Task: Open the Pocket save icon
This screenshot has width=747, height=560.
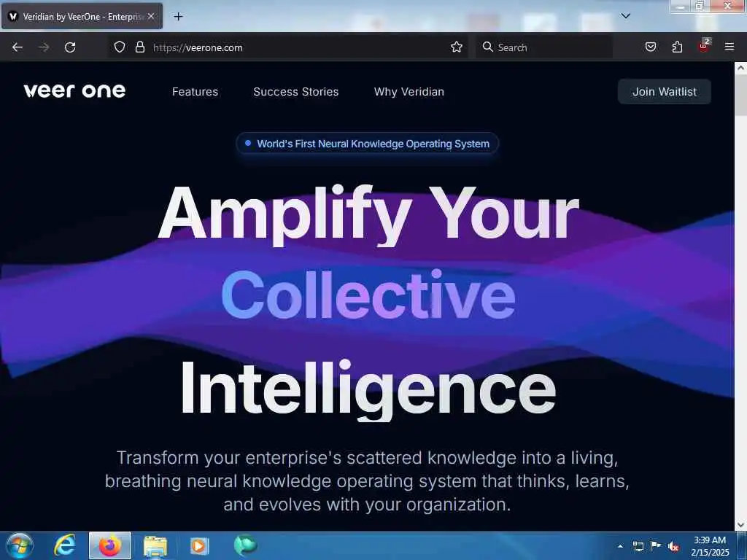Action: tap(651, 47)
